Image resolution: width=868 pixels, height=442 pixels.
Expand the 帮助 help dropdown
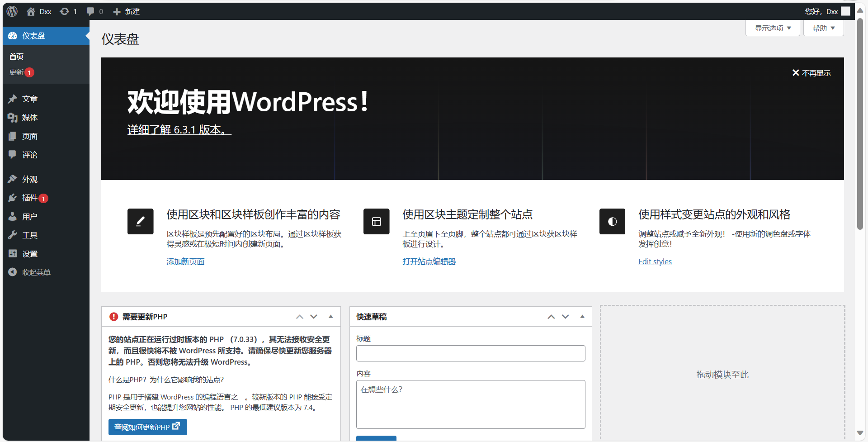(823, 28)
